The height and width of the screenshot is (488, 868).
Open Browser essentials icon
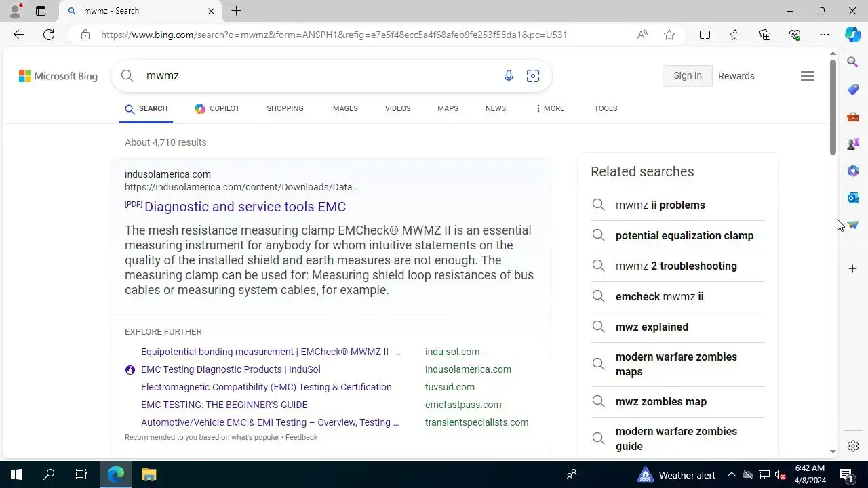(x=795, y=35)
